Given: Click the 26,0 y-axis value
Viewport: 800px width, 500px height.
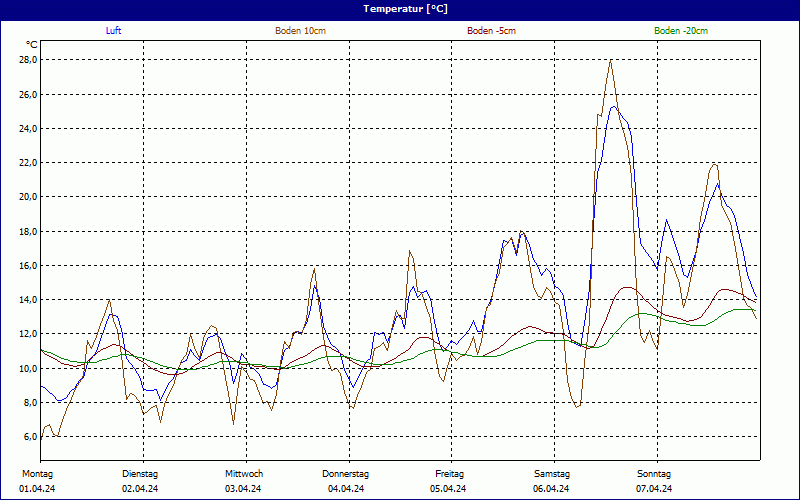Looking at the screenshot, I should tap(28, 94).
